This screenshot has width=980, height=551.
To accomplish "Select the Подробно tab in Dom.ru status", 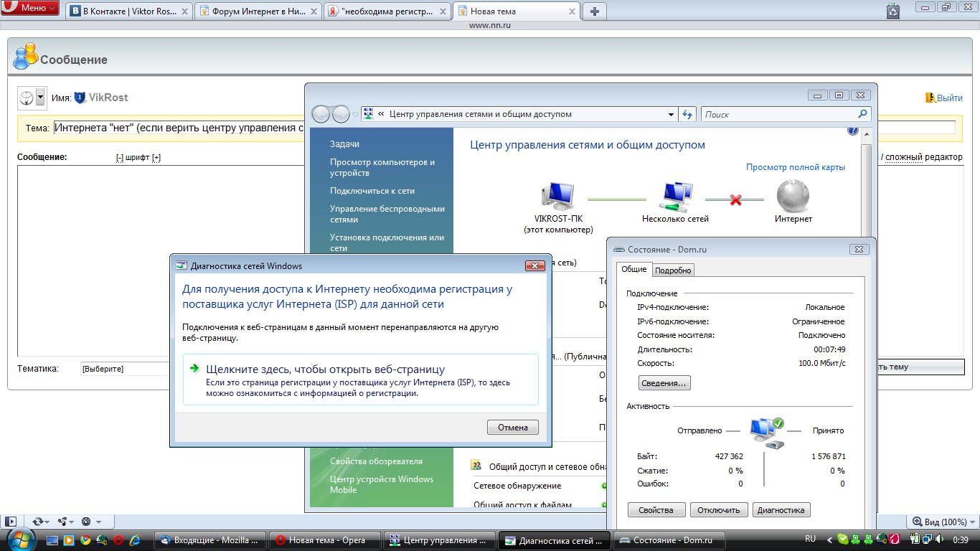I will coord(673,270).
